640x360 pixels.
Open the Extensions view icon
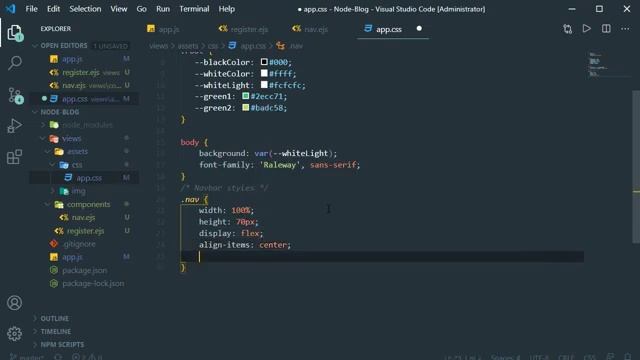click(x=15, y=157)
